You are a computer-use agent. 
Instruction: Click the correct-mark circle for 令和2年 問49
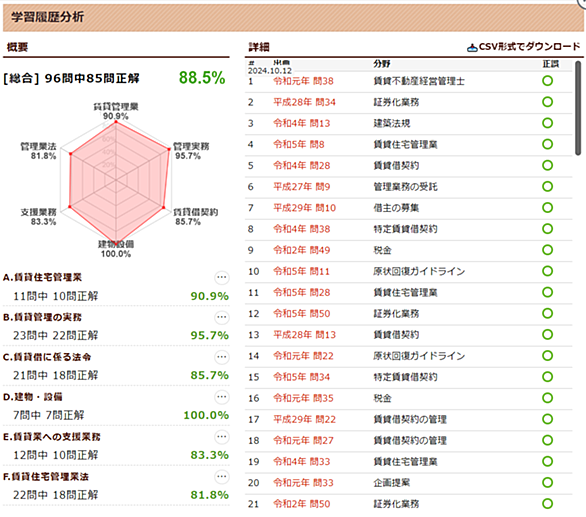(548, 250)
